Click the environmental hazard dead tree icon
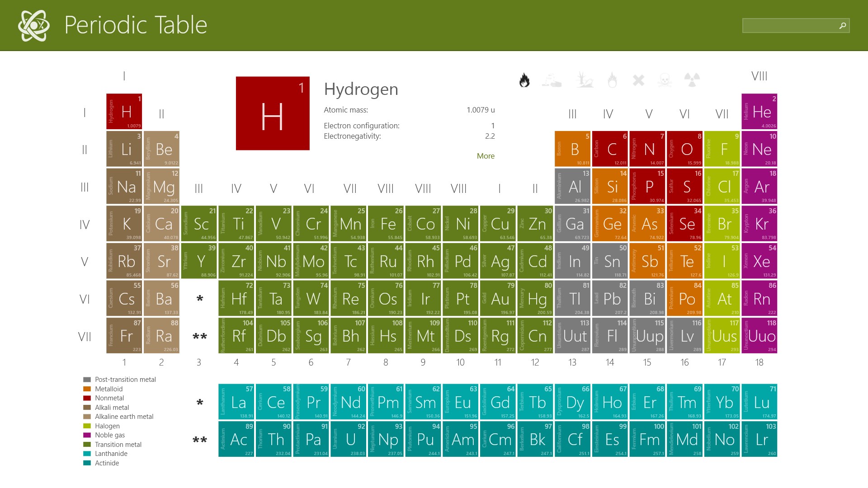 coord(585,80)
